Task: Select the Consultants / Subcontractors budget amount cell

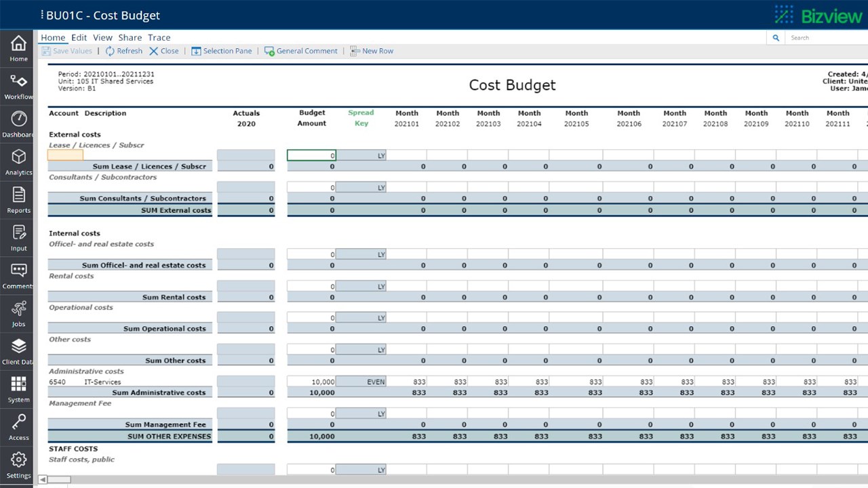Action: pos(312,187)
